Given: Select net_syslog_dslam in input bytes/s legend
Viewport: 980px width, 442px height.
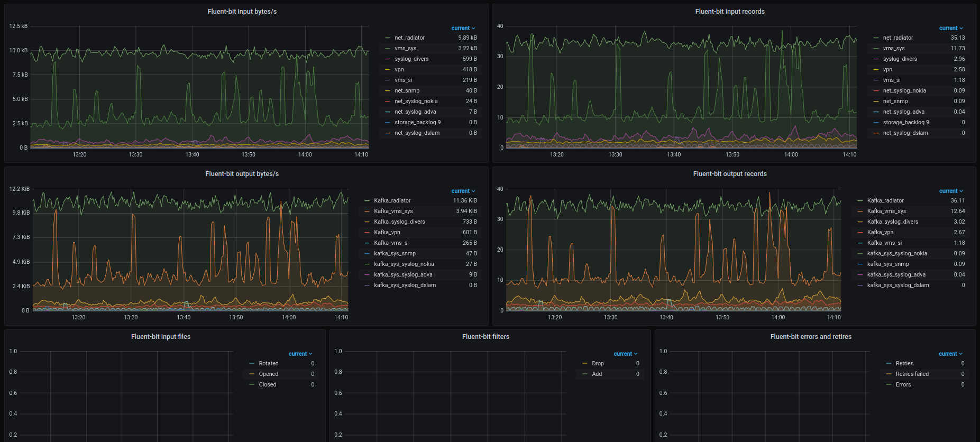Looking at the screenshot, I should click(417, 133).
